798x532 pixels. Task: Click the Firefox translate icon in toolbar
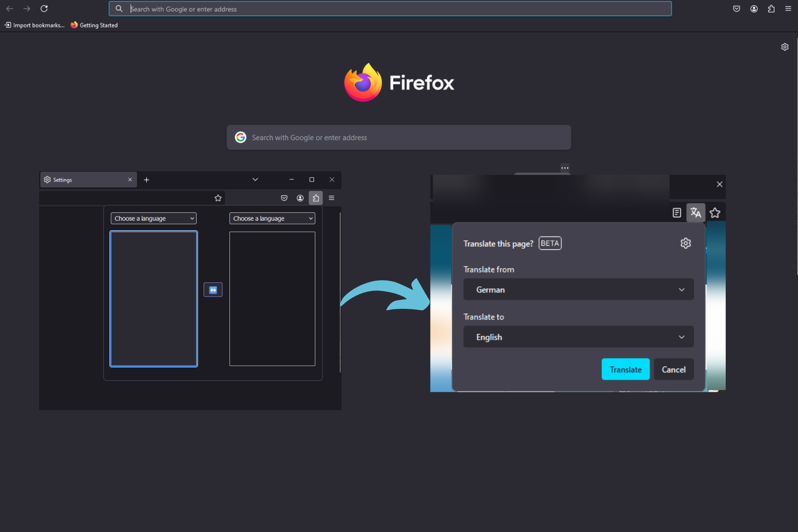pyautogui.click(x=695, y=212)
